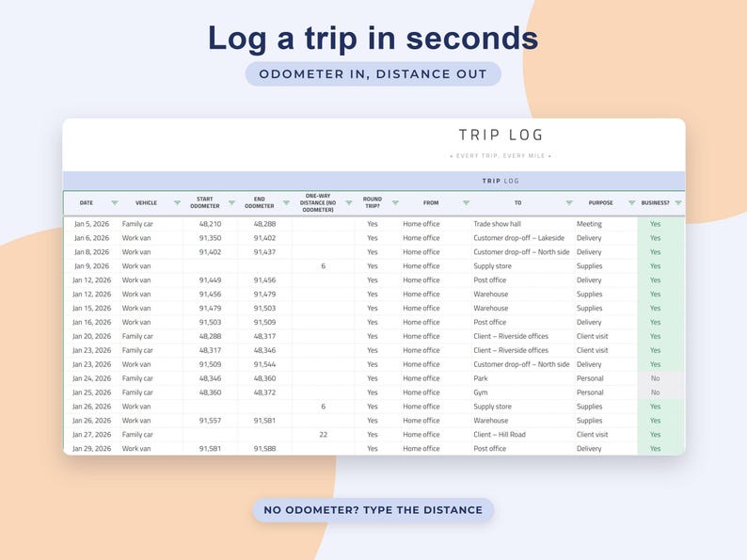Select start odometer cell '91,350'

pos(210,238)
